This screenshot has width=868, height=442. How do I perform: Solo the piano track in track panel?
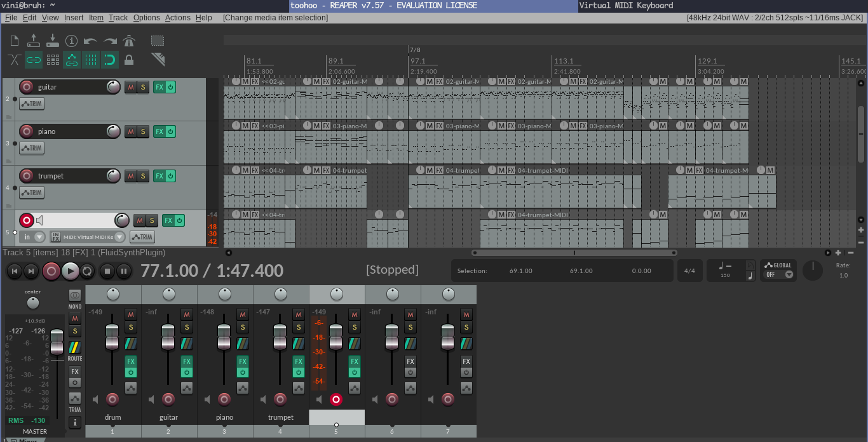143,131
